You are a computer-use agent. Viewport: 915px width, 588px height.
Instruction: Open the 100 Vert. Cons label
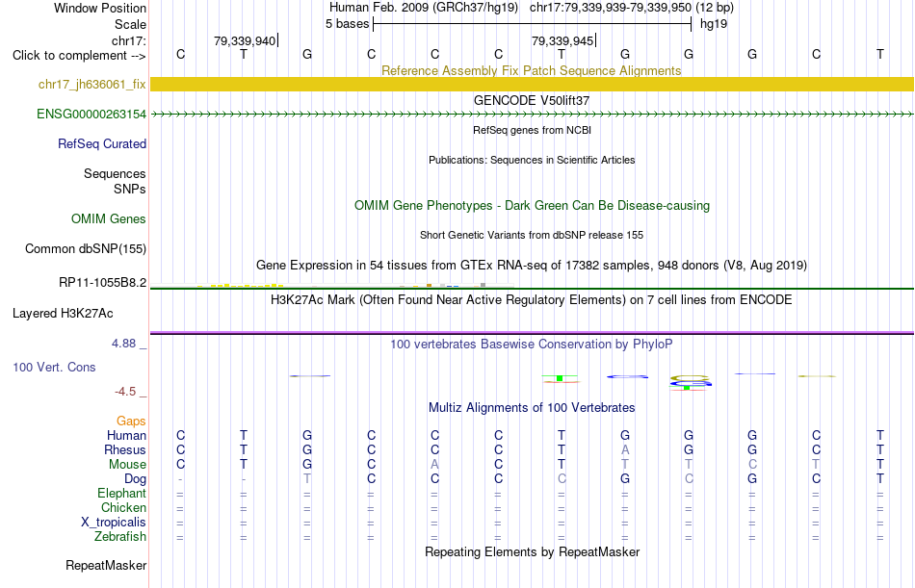[x=54, y=367]
